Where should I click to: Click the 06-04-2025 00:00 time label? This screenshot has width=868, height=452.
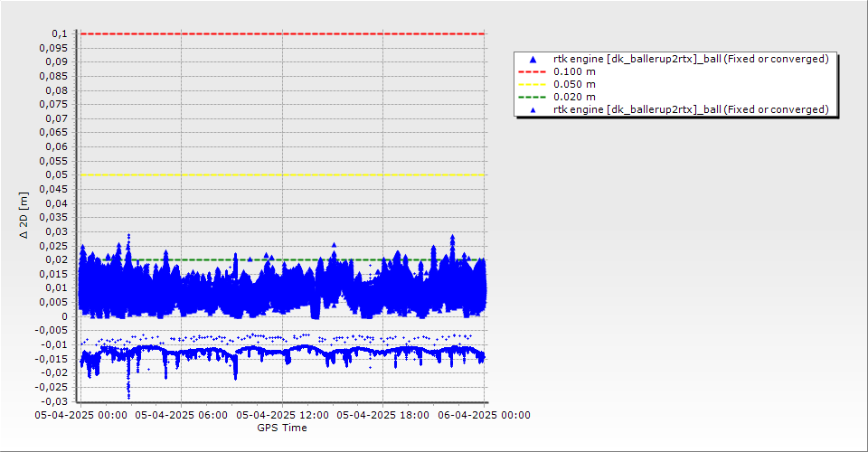485,415
